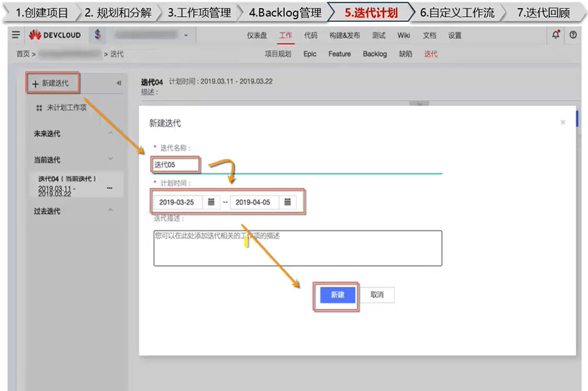Collapse the 未来迭代 section
Viewport: 588px width, 391px height.
[110, 133]
